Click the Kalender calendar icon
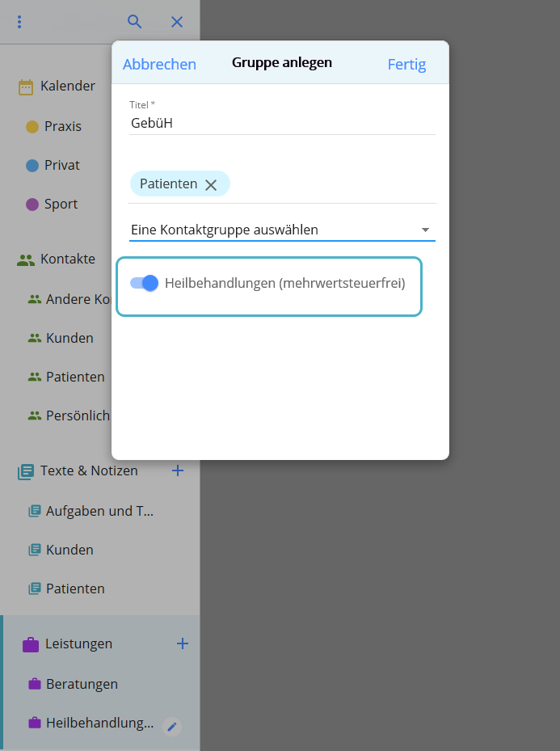Viewport: 560px width, 751px height. tap(26, 86)
